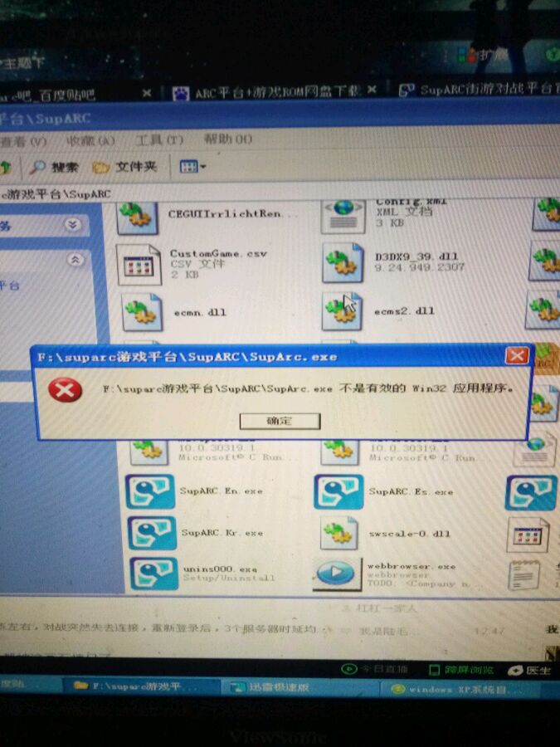Close the SupArc.exe error dialog
The image size is (560, 747).
pyautogui.click(x=517, y=355)
